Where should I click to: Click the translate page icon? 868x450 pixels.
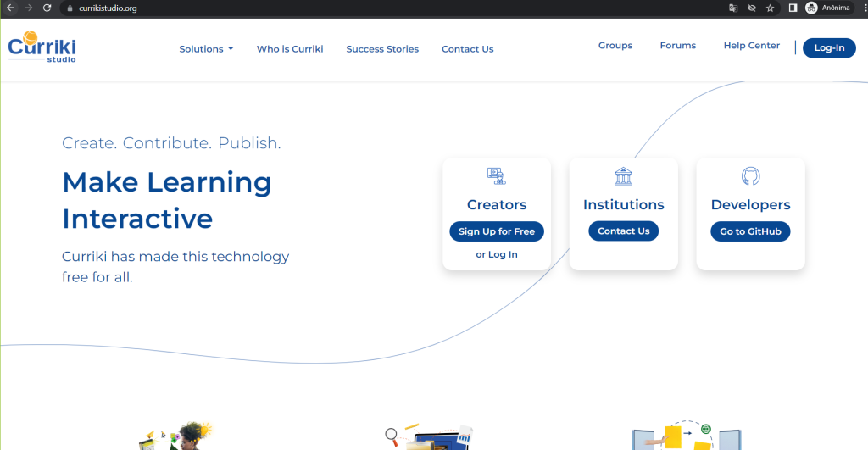(x=733, y=8)
